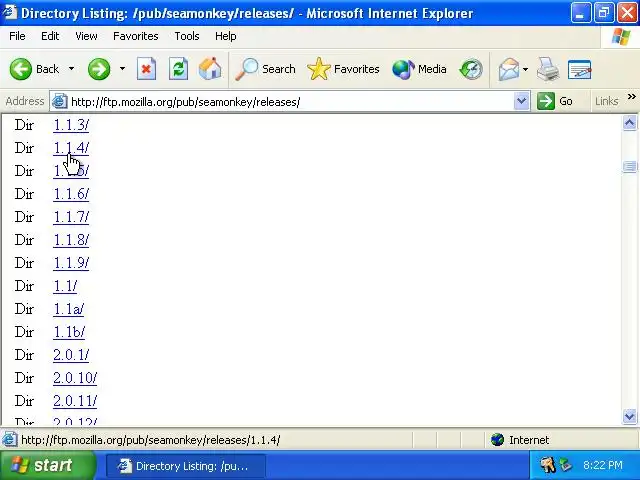
Task: Open the 1.1.3/ directory link
Action: [x=71, y=125]
